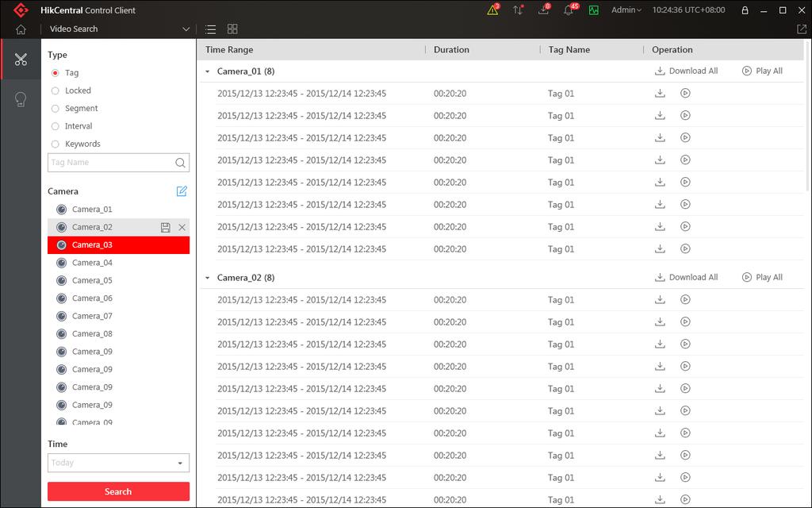Open the alarm warning triangle icon
The image size is (812, 508).
493,10
